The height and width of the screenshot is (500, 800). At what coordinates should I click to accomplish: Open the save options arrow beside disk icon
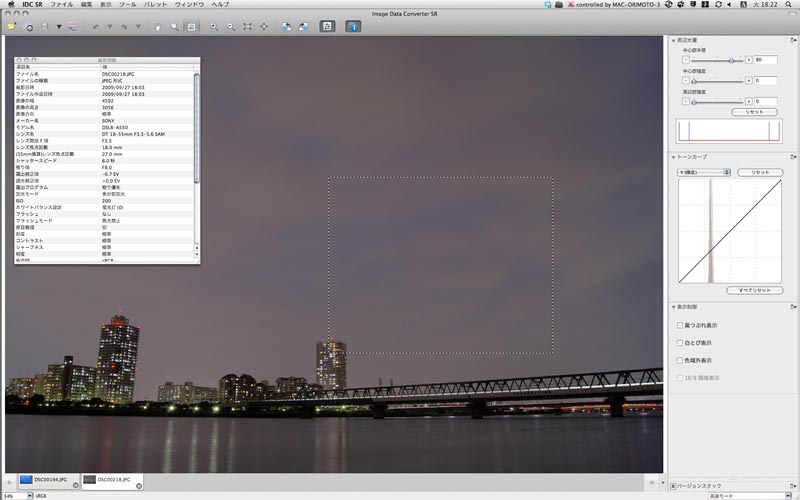(59, 27)
